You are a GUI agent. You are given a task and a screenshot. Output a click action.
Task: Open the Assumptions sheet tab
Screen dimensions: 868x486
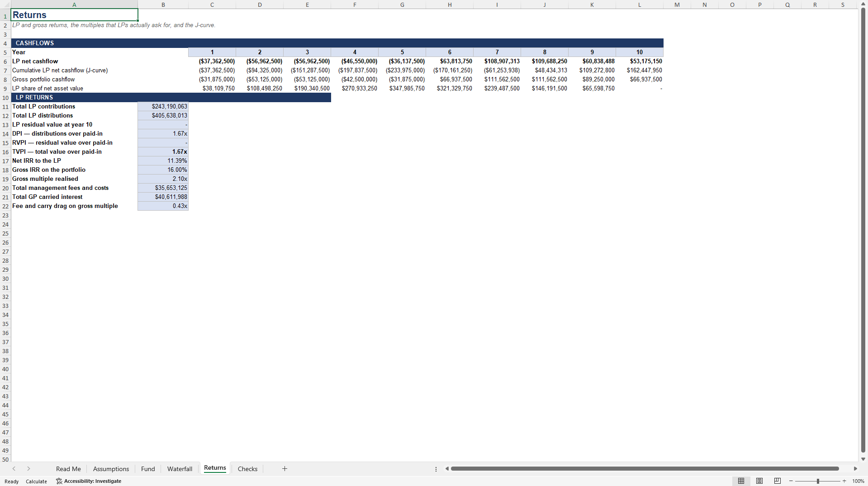tap(111, 469)
